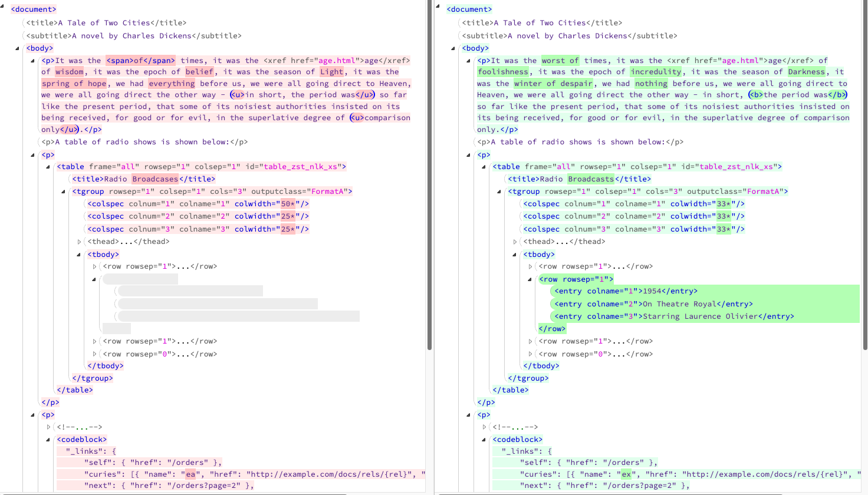Click the right pane vertical scrollbar

864,177
